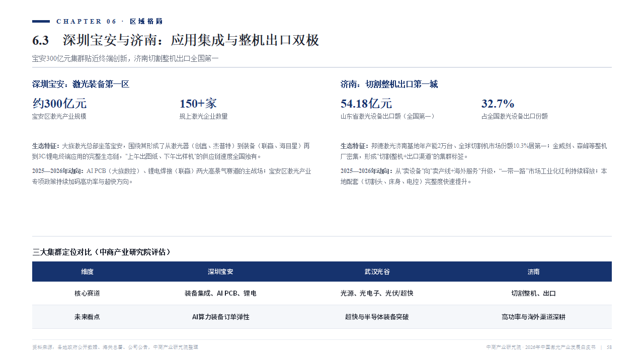Click the Bao'an paragraph starting '生态特征：大族激光总部'

click(x=171, y=151)
